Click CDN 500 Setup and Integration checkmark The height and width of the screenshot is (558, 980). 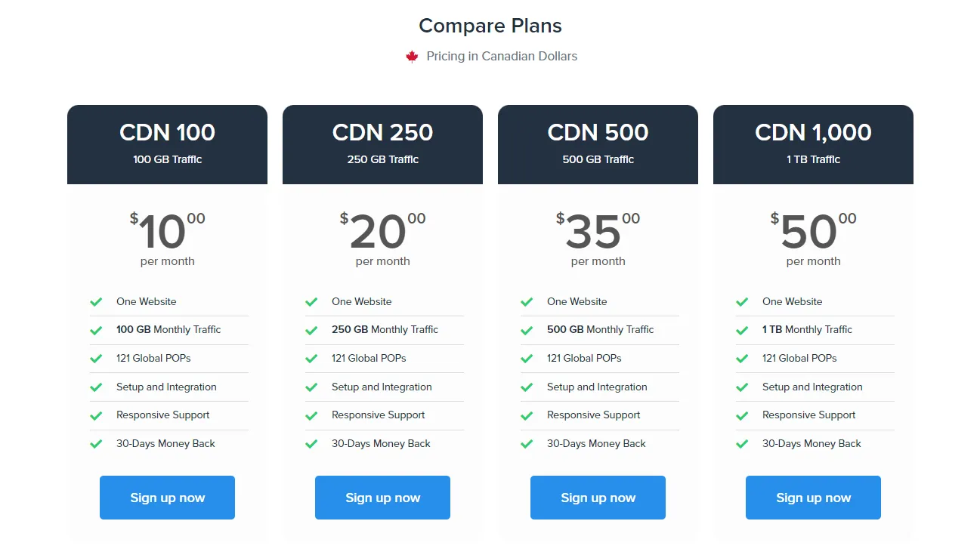click(527, 387)
